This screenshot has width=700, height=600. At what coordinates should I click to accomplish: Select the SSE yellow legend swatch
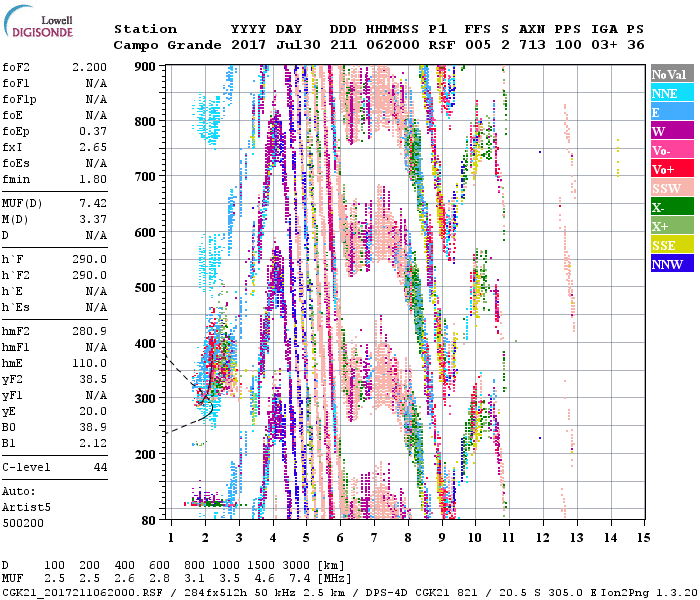click(x=671, y=245)
